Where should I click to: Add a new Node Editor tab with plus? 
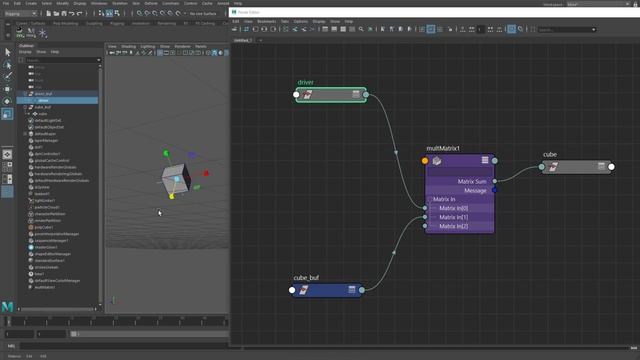pyautogui.click(x=260, y=40)
